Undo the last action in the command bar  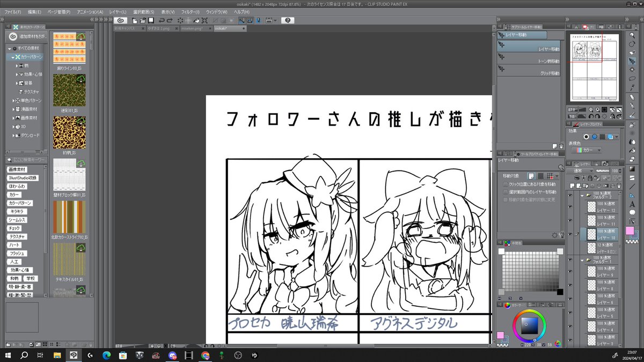(x=163, y=20)
